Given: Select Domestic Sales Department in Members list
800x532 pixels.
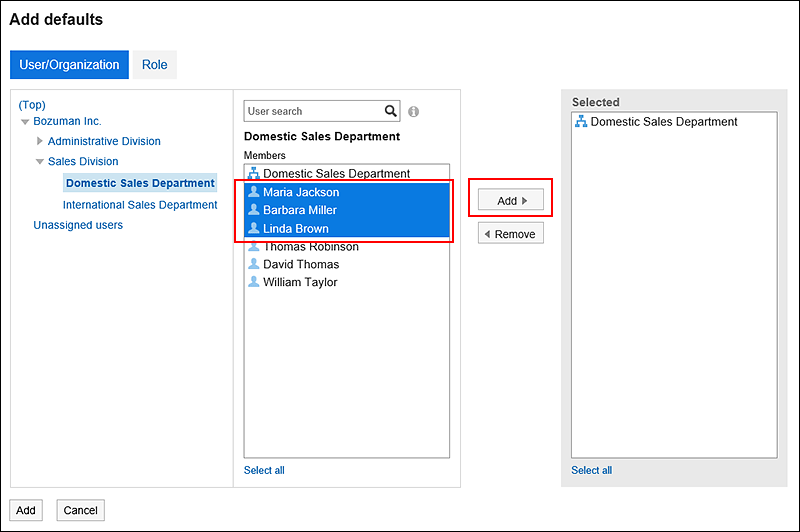Looking at the screenshot, I should pyautogui.click(x=347, y=173).
